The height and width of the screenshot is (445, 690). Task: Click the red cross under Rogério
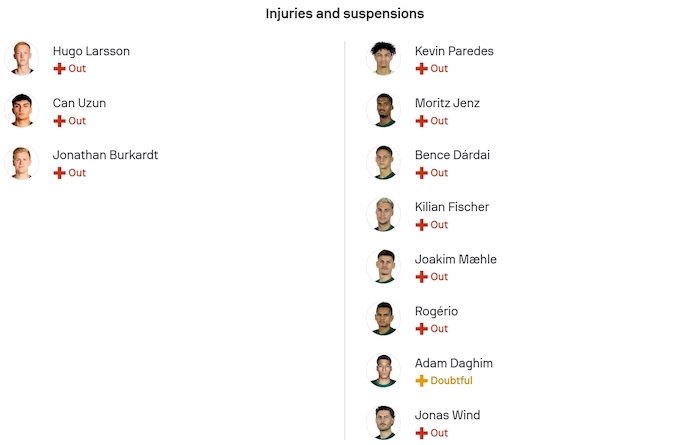(x=421, y=329)
